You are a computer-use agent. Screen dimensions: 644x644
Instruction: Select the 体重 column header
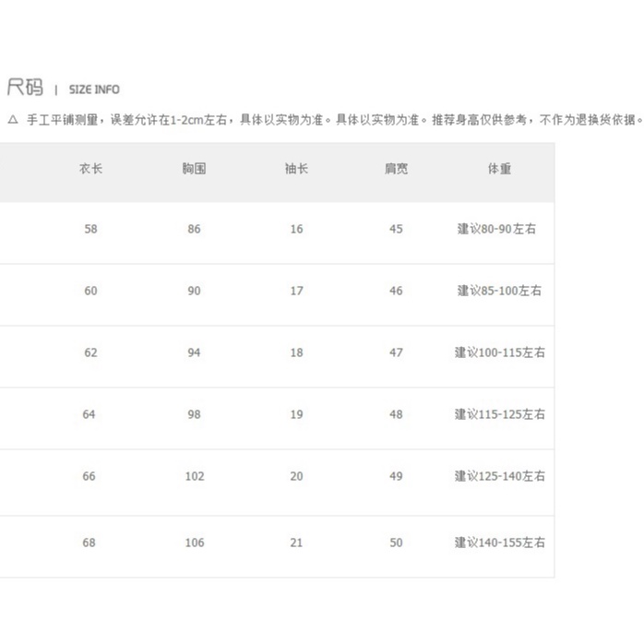coord(499,169)
